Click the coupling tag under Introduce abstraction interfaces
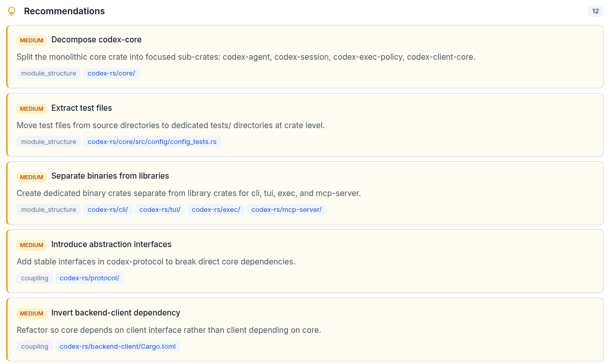Image resolution: width=611 pixels, height=364 pixels. pos(35,278)
